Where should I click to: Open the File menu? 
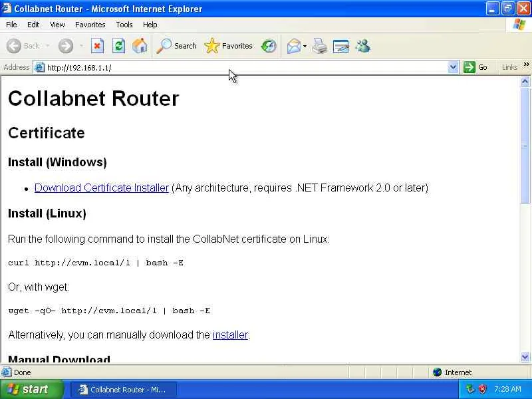point(11,25)
